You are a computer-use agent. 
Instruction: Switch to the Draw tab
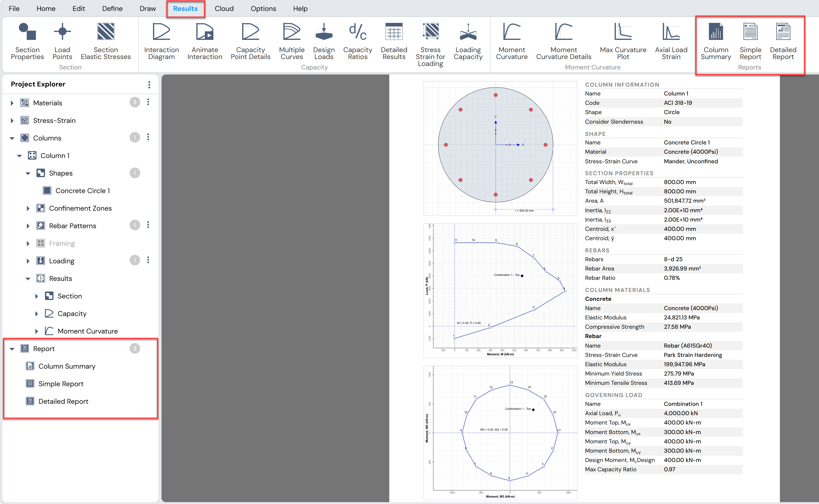pyautogui.click(x=148, y=9)
